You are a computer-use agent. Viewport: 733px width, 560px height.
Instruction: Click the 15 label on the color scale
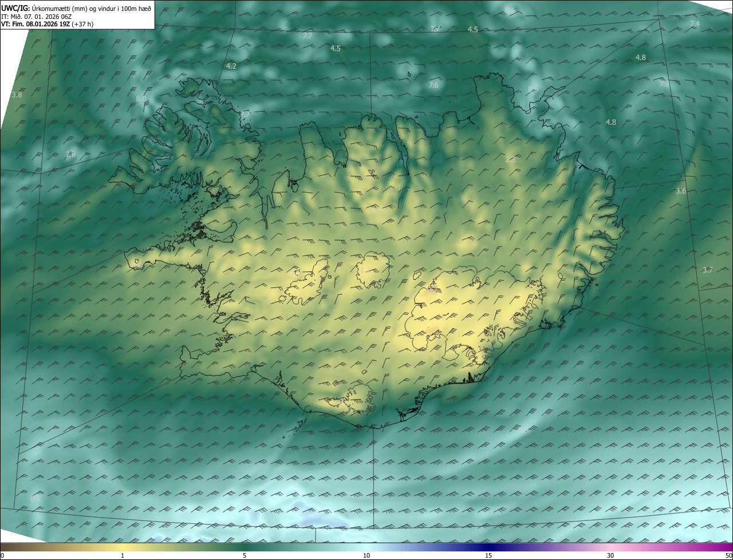coord(488,555)
